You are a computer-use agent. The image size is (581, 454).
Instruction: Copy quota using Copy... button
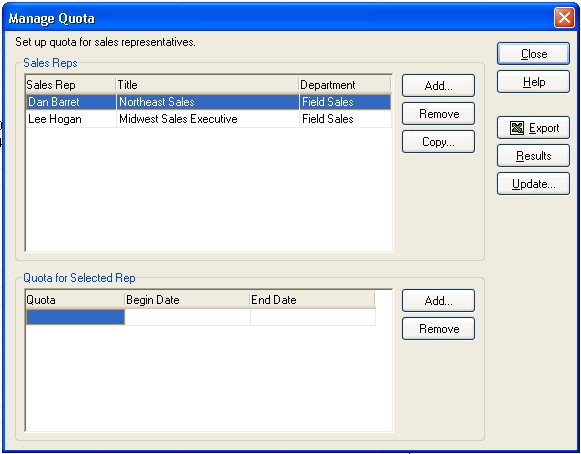(x=438, y=142)
